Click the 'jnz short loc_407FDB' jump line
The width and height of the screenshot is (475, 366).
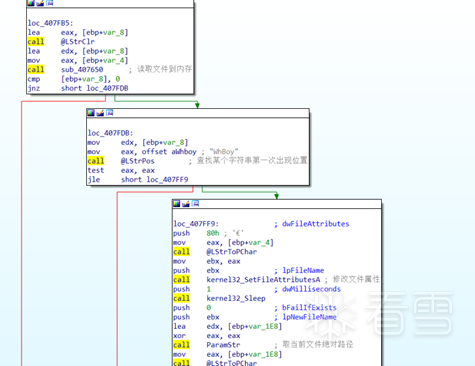coord(78,88)
